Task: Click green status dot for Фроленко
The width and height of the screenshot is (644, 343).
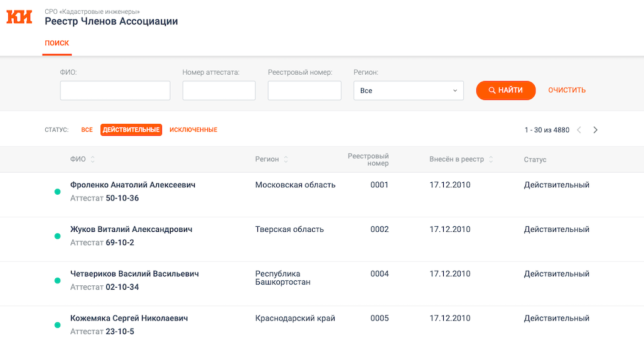Action: point(58,192)
